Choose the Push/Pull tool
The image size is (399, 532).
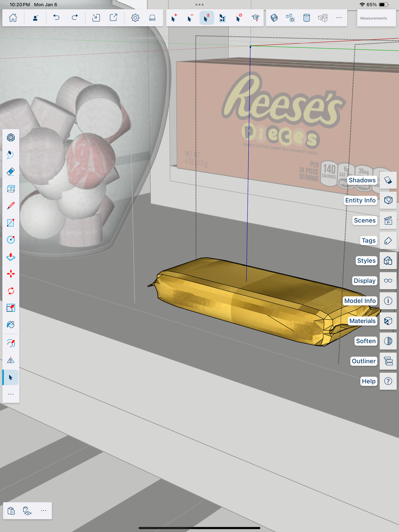coord(11,257)
